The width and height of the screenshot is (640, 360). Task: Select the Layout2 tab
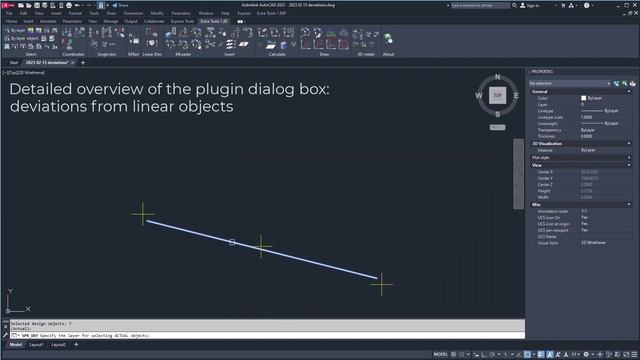[x=58, y=344]
